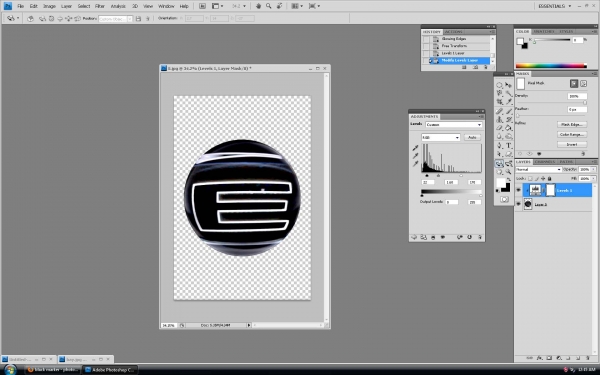Select the Pen tool
This screenshot has width=600, height=375.
[x=500, y=146]
